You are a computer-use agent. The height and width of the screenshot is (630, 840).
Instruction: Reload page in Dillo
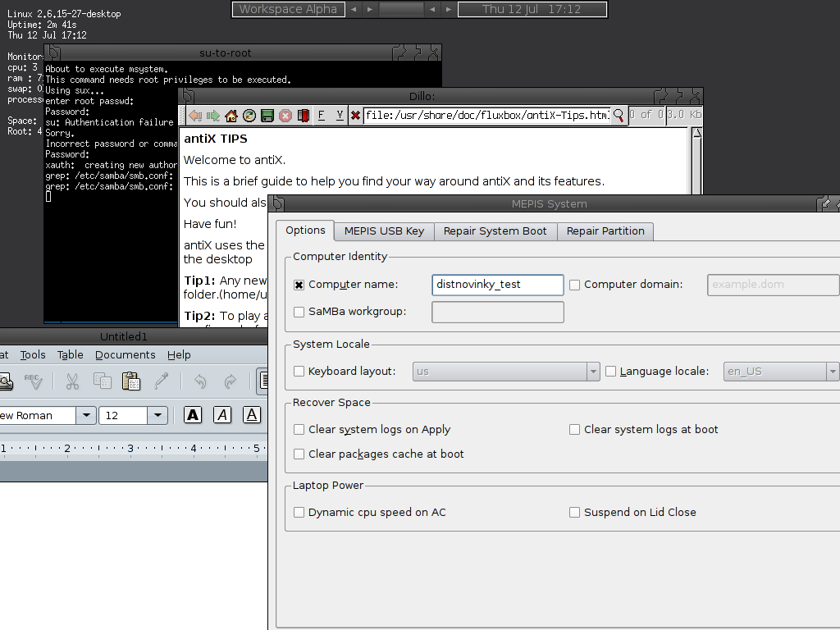(x=249, y=115)
